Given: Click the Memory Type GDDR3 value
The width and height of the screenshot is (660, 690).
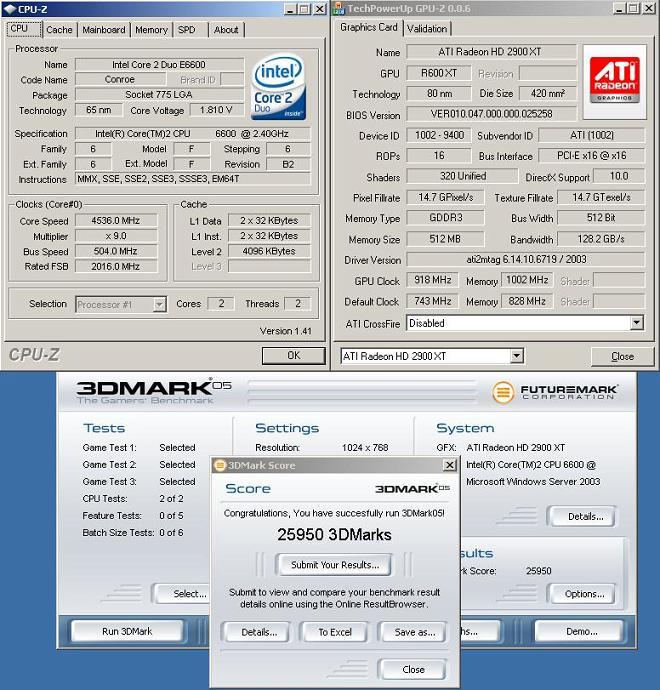Looking at the screenshot, I should pyautogui.click(x=445, y=217).
